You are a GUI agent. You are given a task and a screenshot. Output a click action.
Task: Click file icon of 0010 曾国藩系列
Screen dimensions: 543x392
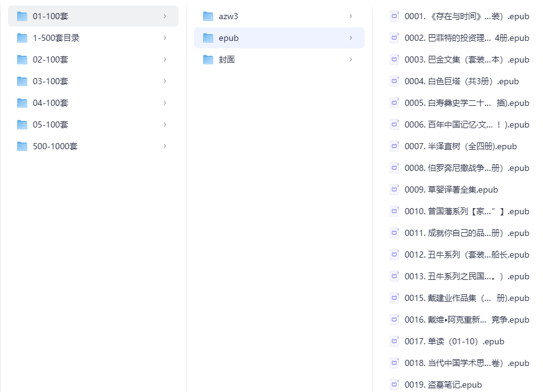click(x=394, y=211)
